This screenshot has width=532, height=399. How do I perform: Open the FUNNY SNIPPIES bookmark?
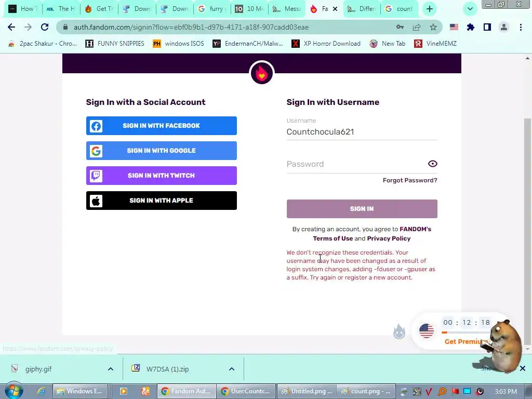click(x=115, y=44)
